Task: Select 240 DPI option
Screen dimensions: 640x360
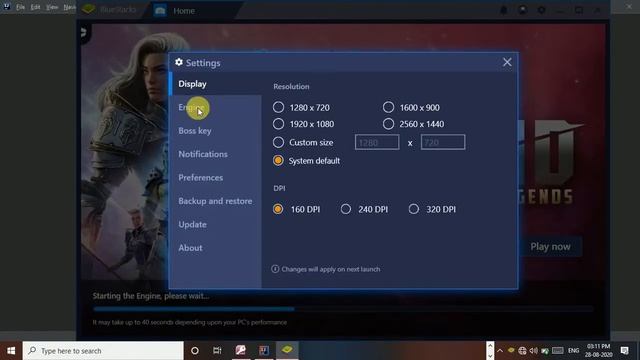Action: click(x=346, y=209)
